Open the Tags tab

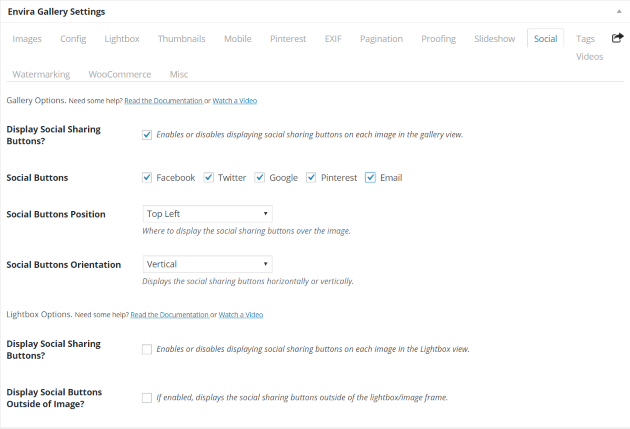pyautogui.click(x=585, y=39)
